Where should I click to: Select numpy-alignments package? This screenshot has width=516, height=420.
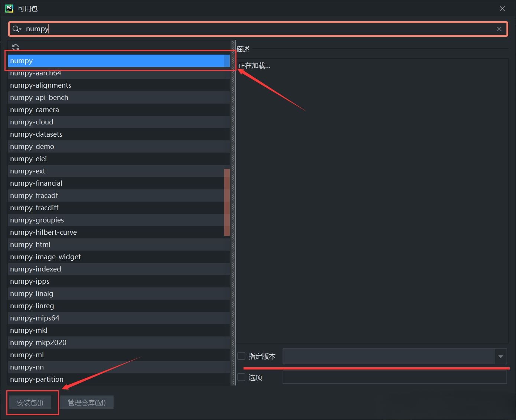pyautogui.click(x=119, y=85)
